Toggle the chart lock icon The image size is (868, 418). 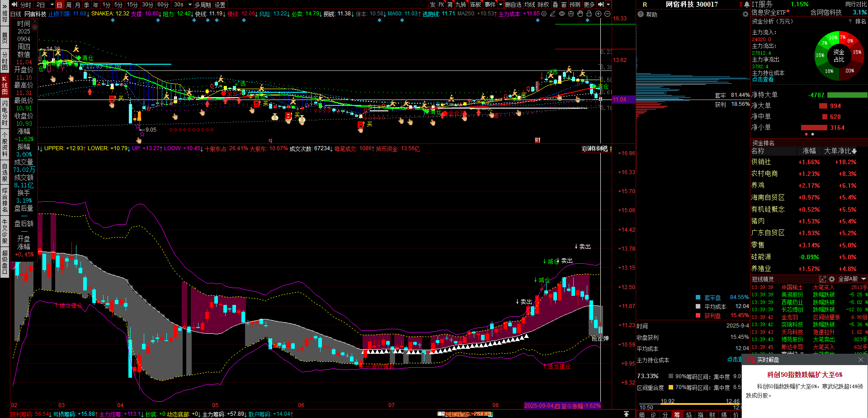pyautogui.click(x=589, y=14)
